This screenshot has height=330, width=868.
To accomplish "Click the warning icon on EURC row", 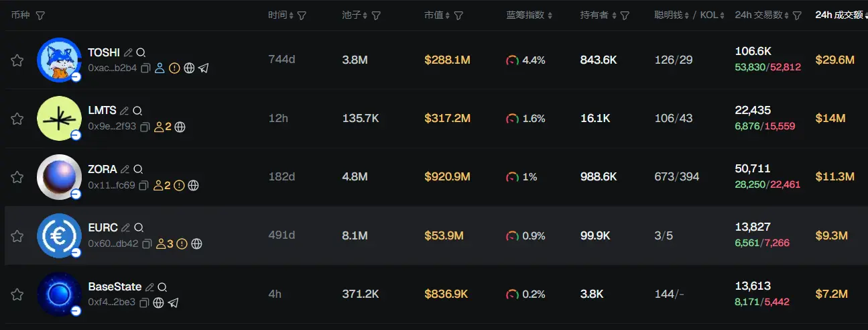I will [x=182, y=243].
